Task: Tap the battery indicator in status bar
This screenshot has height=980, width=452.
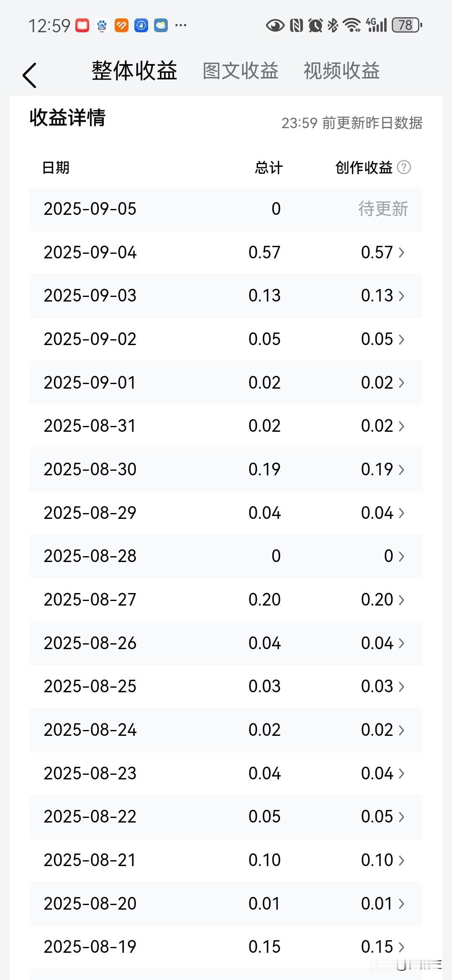Action: pos(407,26)
